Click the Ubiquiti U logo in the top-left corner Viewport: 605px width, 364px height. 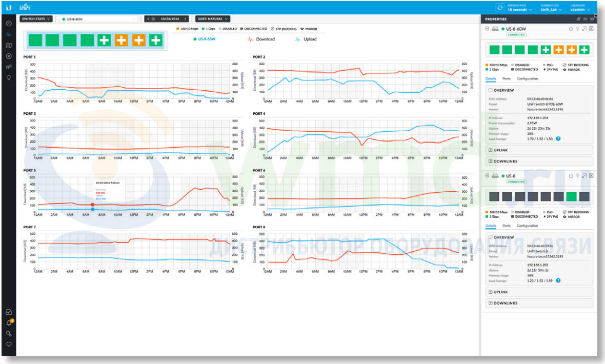pos(9,7)
